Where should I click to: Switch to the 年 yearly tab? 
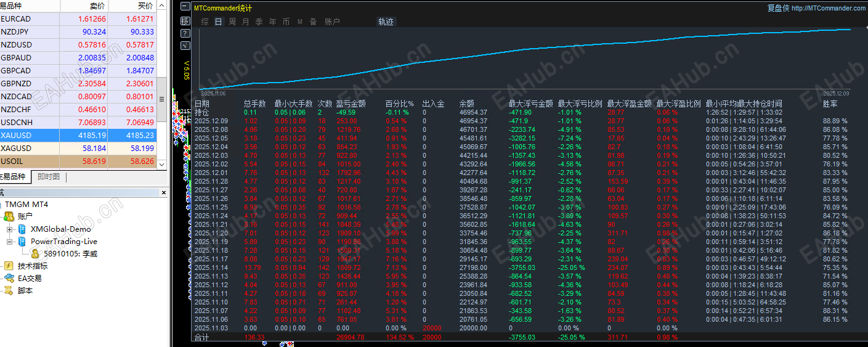273,22
